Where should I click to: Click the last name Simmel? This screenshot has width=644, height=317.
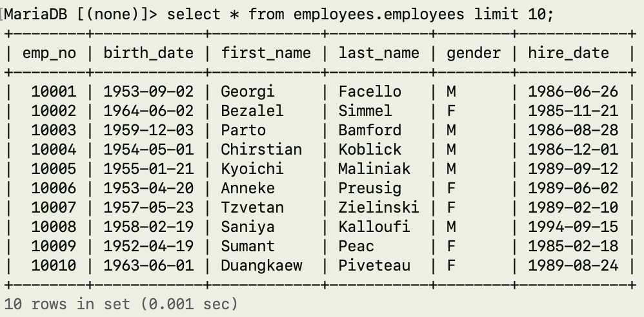pyautogui.click(x=365, y=111)
